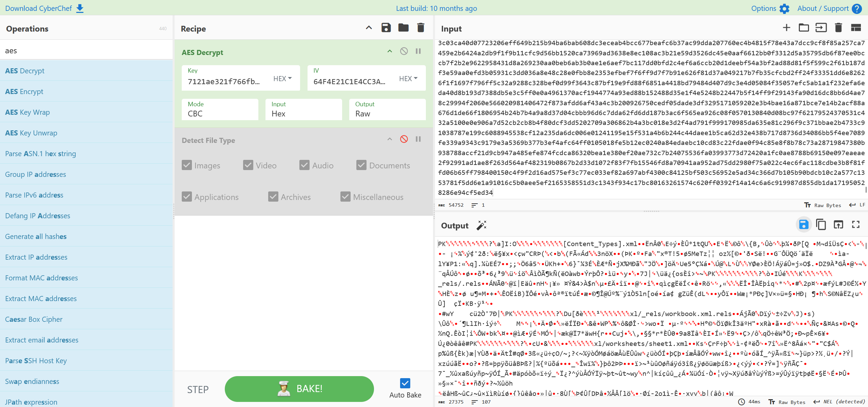Maximise the output pane

click(x=855, y=224)
